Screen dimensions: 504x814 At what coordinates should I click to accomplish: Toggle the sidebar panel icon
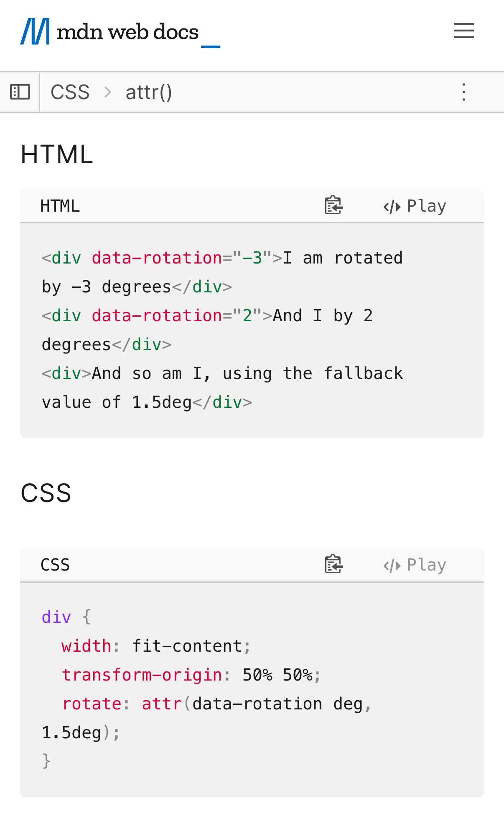pos(20,92)
